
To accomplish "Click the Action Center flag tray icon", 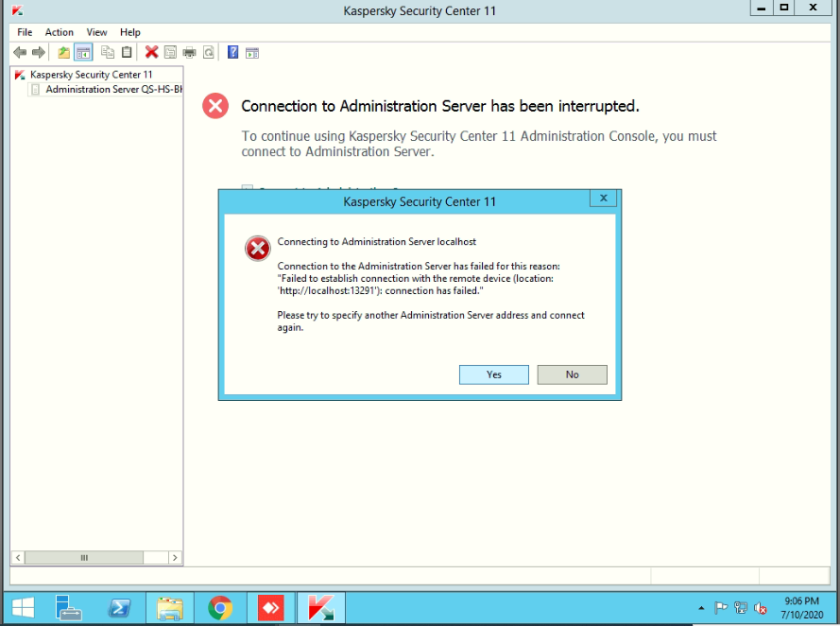I will (x=721, y=608).
